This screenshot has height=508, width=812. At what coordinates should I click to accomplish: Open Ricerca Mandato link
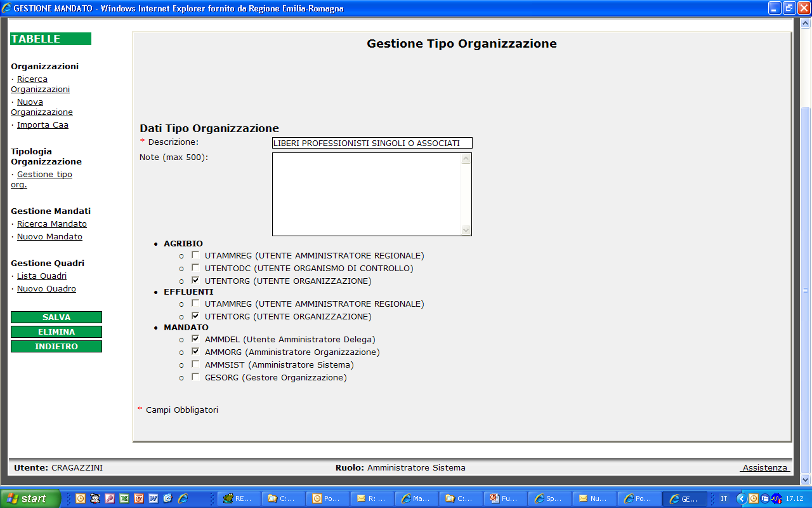[52, 224]
